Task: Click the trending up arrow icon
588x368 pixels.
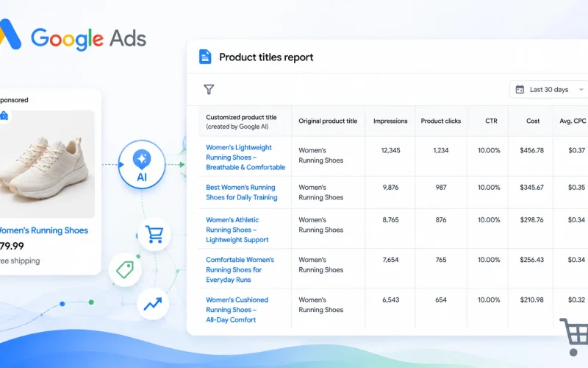Action: (x=153, y=304)
